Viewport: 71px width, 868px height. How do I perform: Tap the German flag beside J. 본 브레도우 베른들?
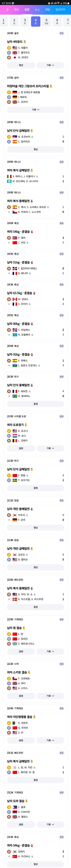(15, 92)
